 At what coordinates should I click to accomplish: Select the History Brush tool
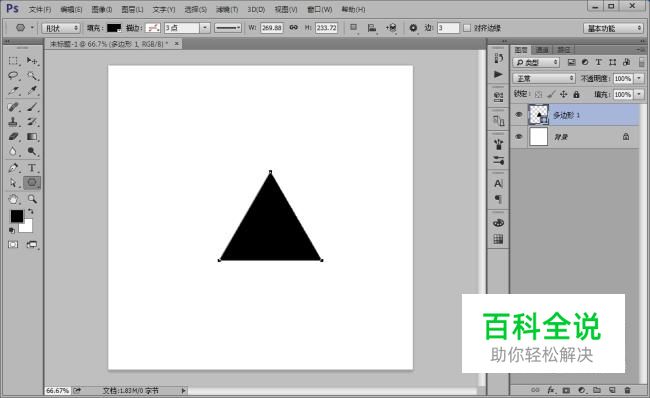click(x=32, y=122)
